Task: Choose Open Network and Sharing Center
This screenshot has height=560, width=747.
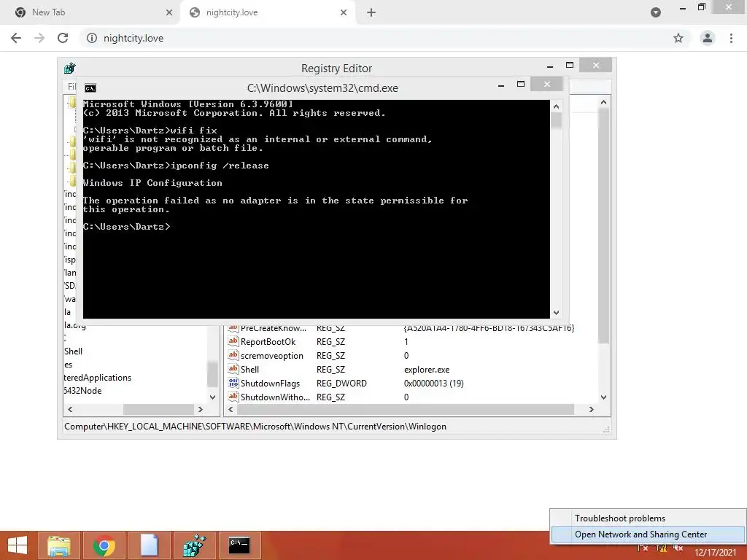Action: (x=640, y=534)
